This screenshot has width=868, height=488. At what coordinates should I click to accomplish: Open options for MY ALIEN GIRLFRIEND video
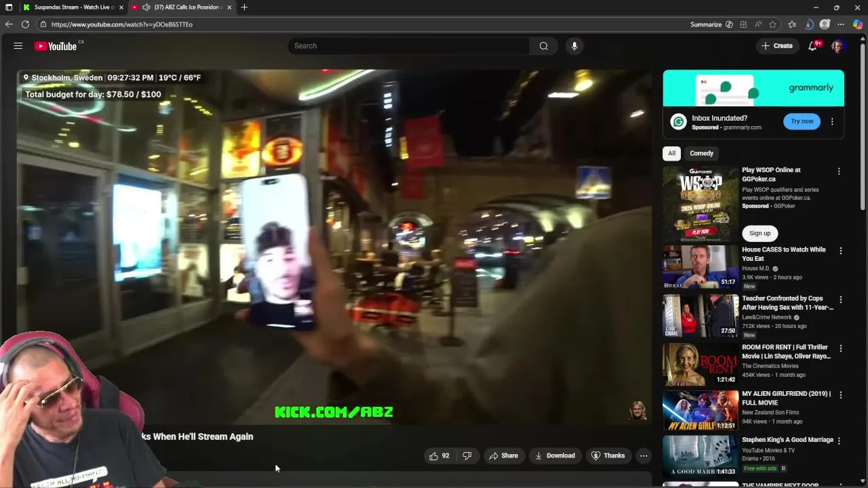841,394
